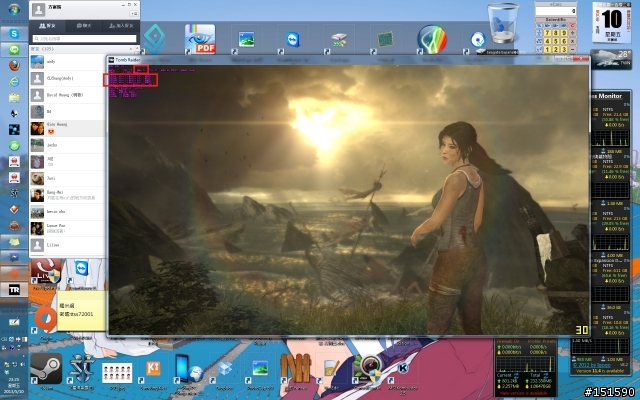Open the orange Kingsoft K shortcut
The height and width of the screenshot is (400, 640).
(153, 369)
